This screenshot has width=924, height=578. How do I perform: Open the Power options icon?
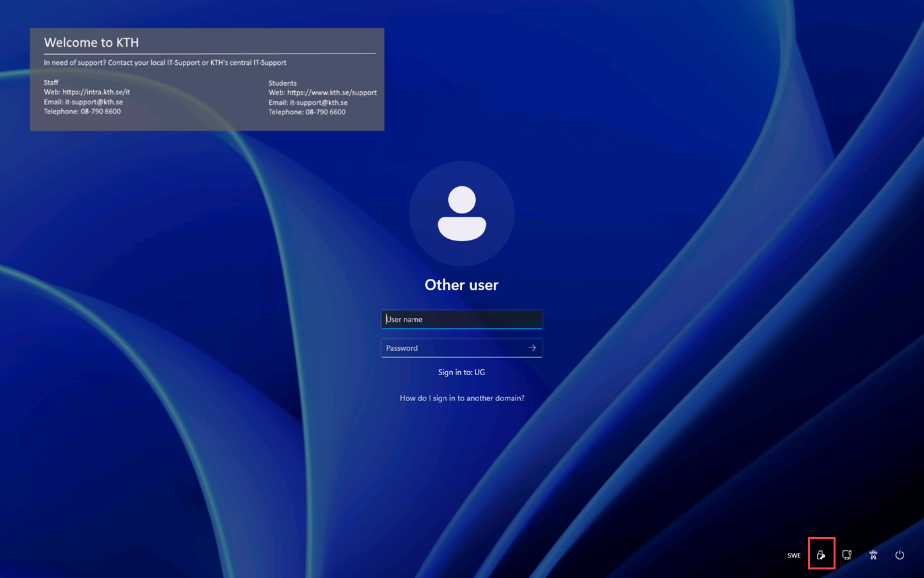click(900, 555)
